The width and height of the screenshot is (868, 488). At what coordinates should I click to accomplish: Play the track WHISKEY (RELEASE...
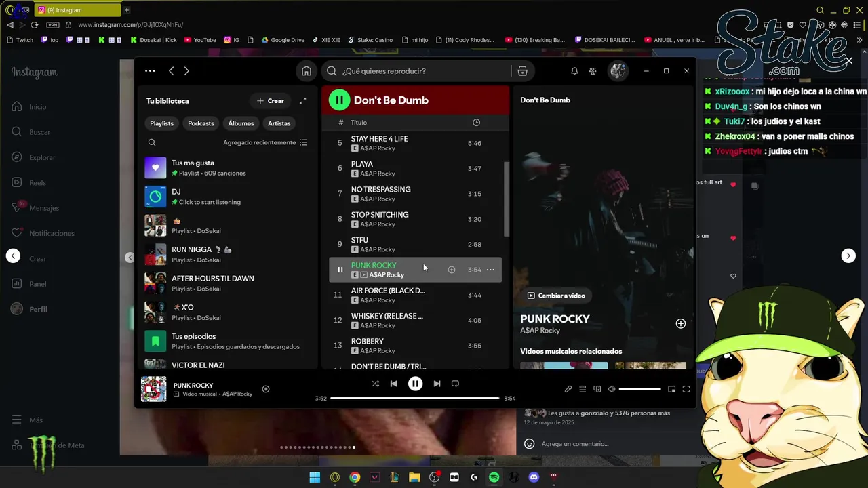click(x=415, y=320)
